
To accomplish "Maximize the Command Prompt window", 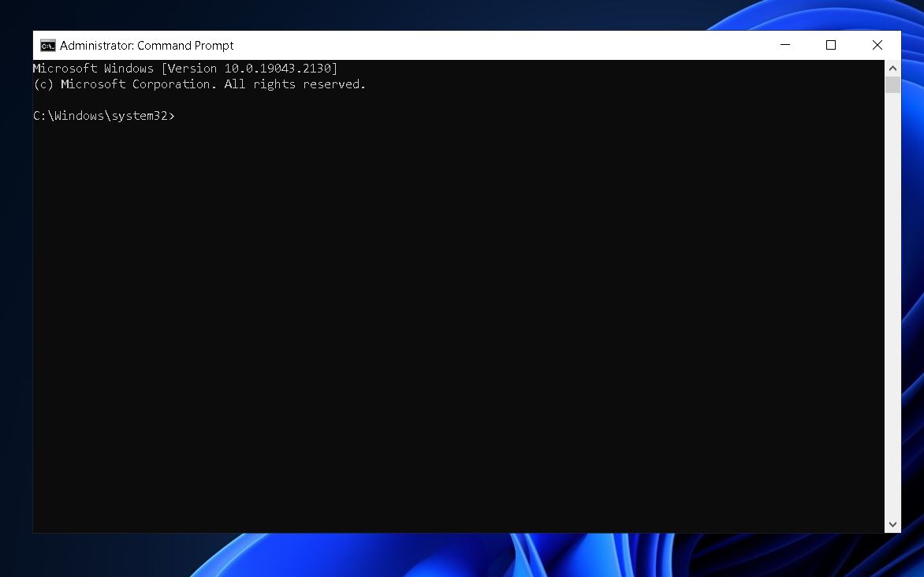I will (x=831, y=46).
